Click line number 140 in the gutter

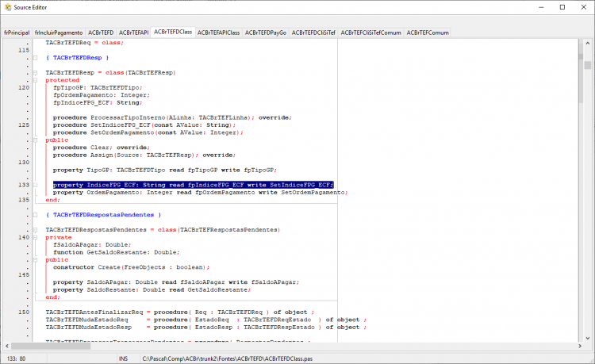(x=24, y=237)
